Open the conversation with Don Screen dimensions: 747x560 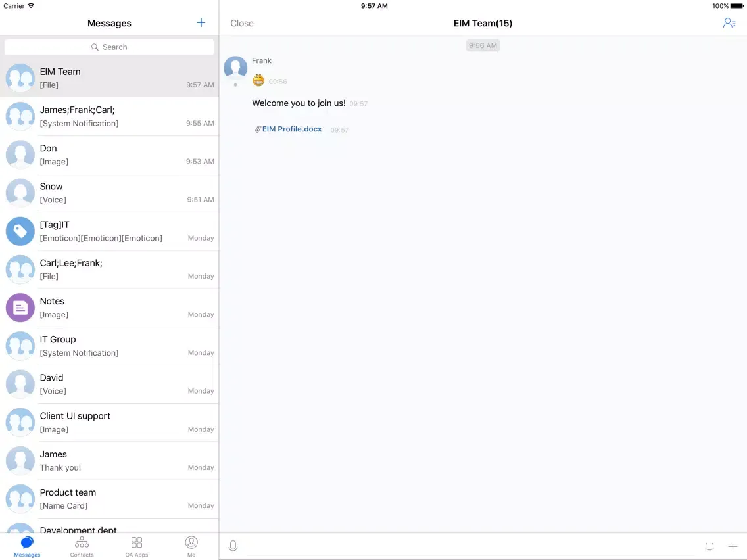pyautogui.click(x=109, y=154)
